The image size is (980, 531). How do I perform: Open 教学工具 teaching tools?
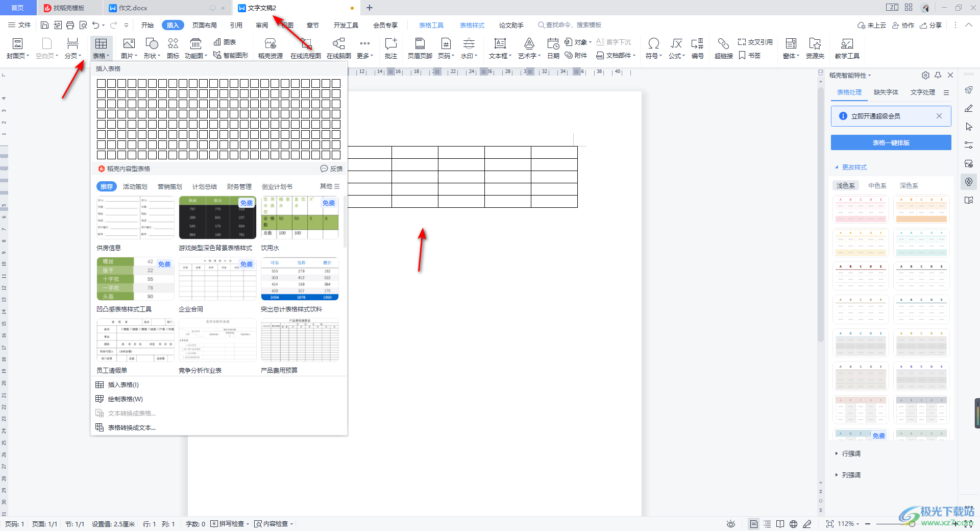(x=847, y=49)
